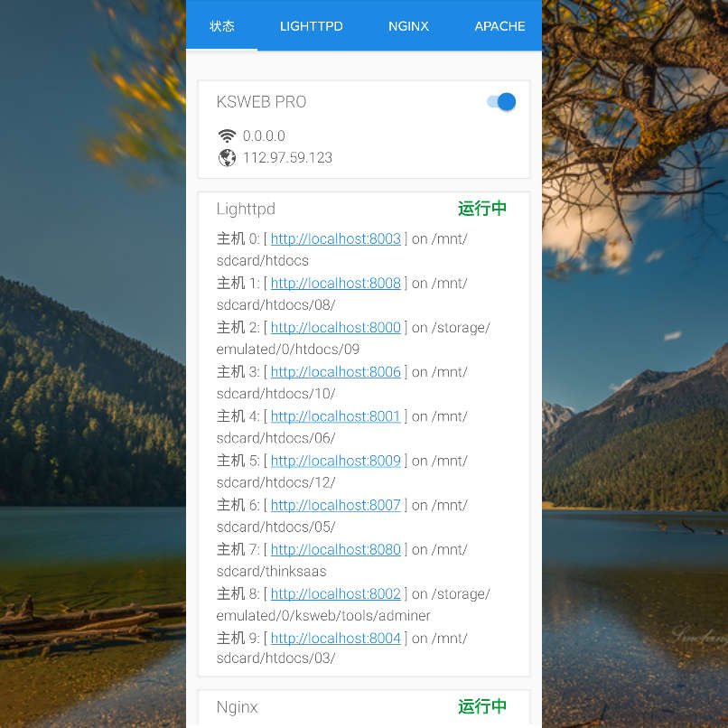The height and width of the screenshot is (728, 728).
Task: Open host 4 link localhost:8001
Action: coord(335,415)
